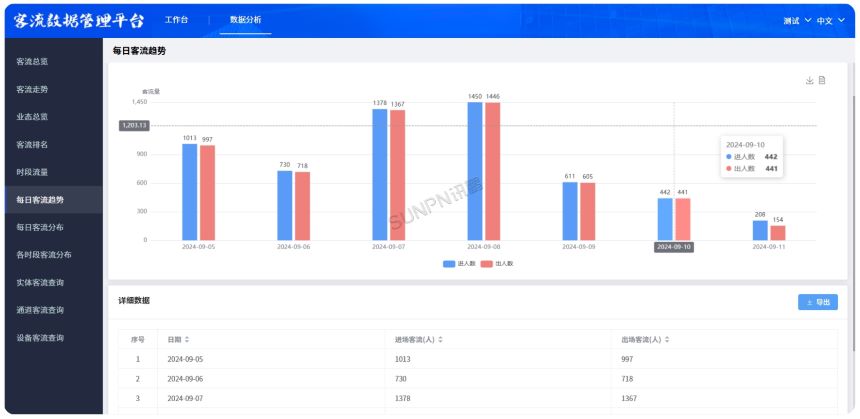Select the 数据分析 tab
The height and width of the screenshot is (419, 860).
[245, 20]
